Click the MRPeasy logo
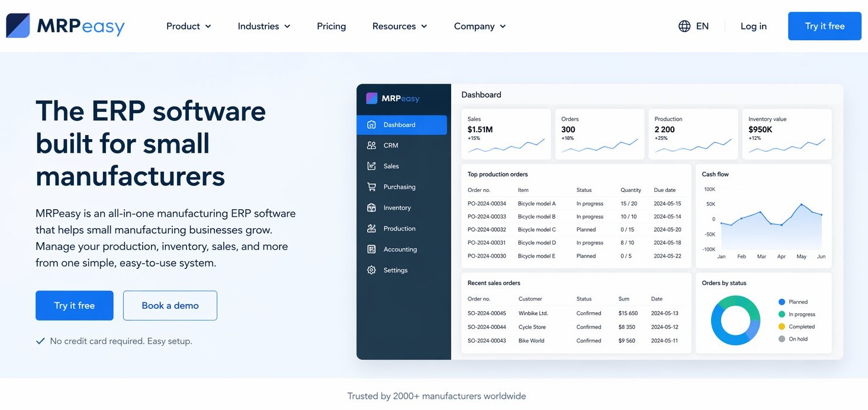 (65, 25)
